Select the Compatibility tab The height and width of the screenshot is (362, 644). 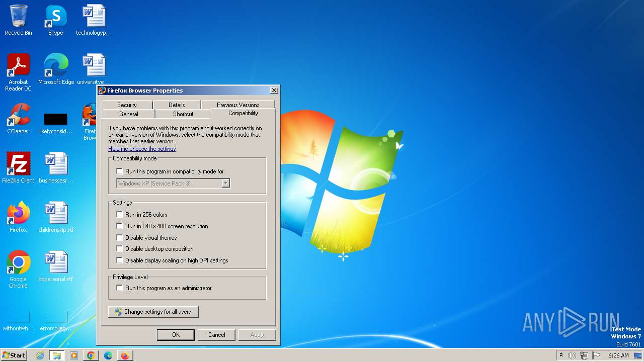click(x=243, y=113)
